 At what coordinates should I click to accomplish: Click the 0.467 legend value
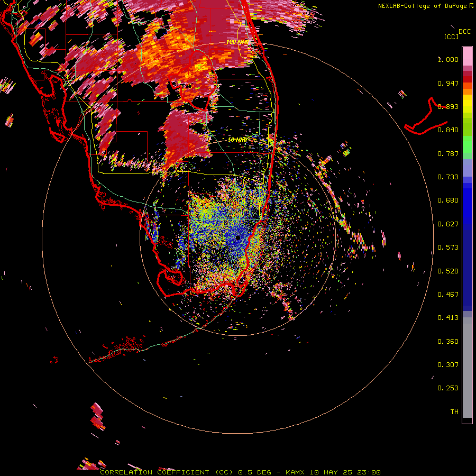click(448, 295)
